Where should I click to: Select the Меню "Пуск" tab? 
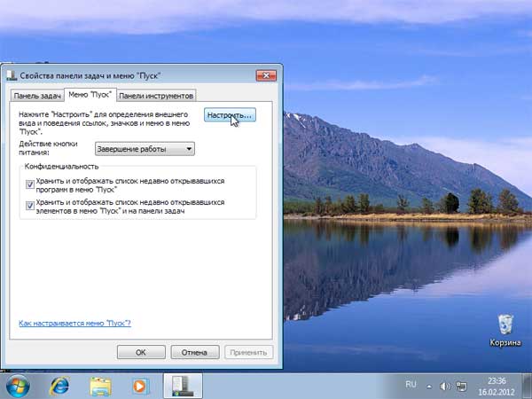tap(90, 95)
